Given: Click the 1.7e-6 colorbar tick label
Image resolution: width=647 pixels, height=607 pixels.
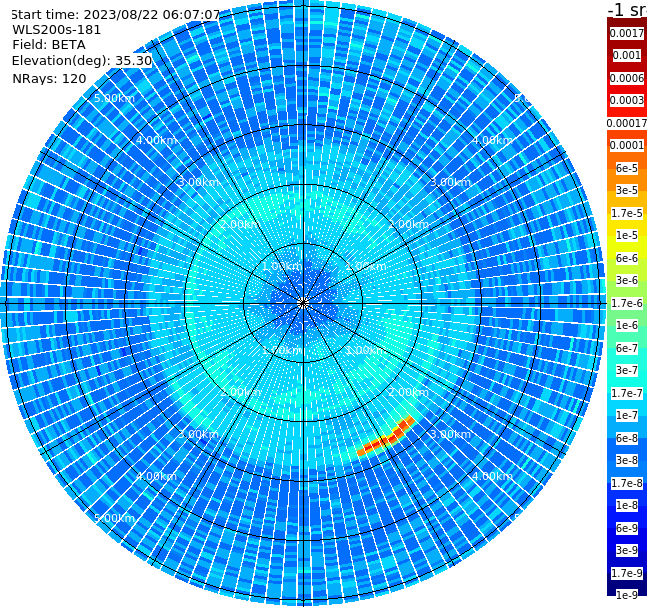Looking at the screenshot, I should 627,303.
